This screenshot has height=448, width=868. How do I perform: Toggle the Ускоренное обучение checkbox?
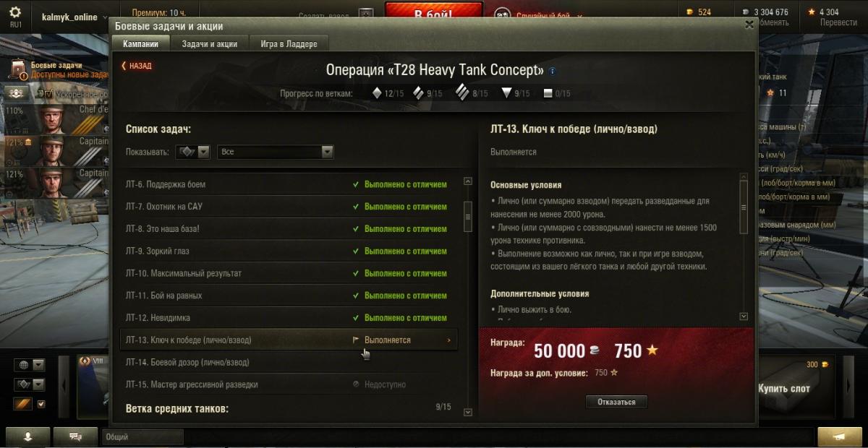[x=49, y=94]
